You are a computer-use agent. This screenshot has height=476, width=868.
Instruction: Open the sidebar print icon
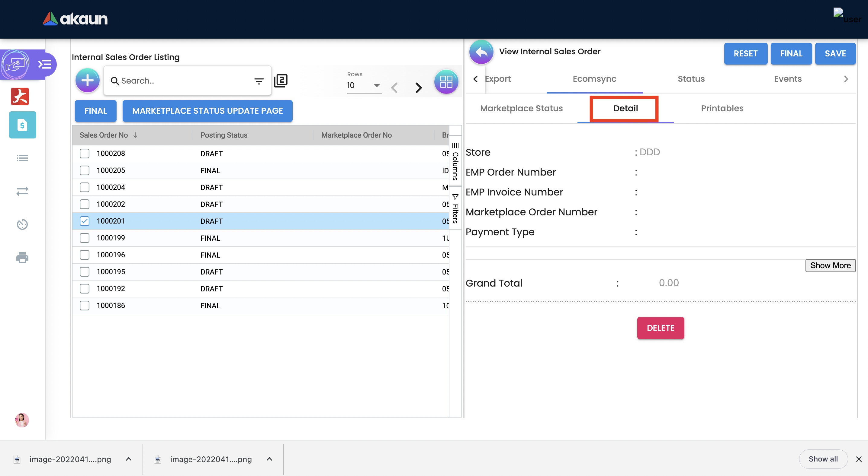point(22,258)
